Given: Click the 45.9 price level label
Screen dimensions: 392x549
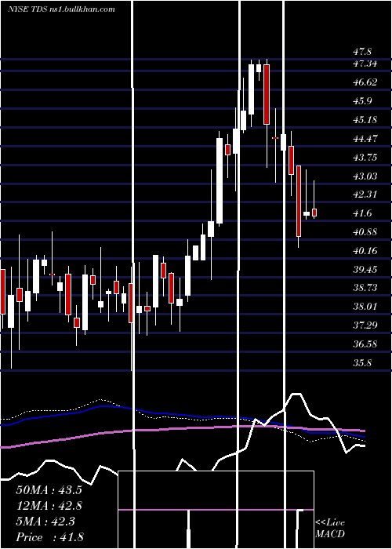Looking at the screenshot, I should [362, 101].
